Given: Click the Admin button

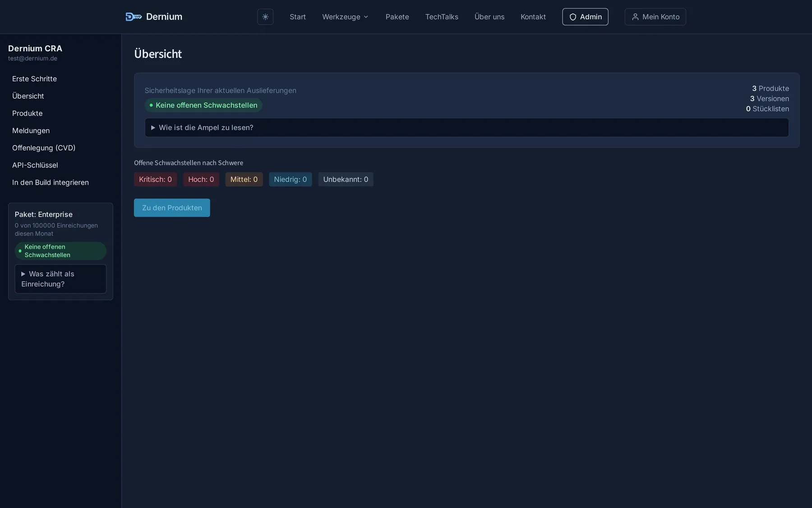Looking at the screenshot, I should (x=585, y=17).
